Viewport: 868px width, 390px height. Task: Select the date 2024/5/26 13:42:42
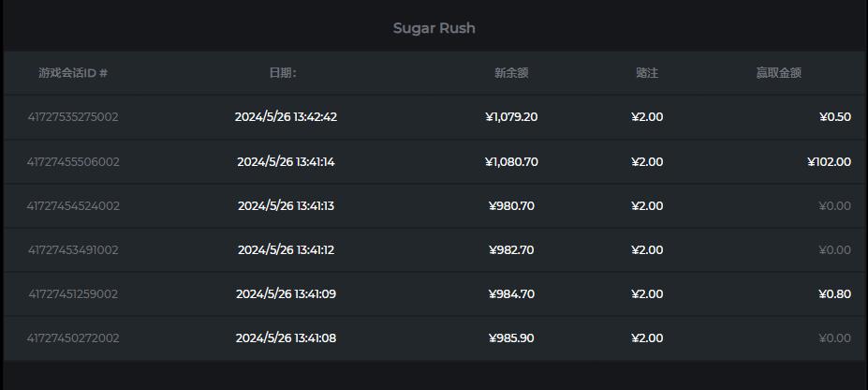(286, 117)
